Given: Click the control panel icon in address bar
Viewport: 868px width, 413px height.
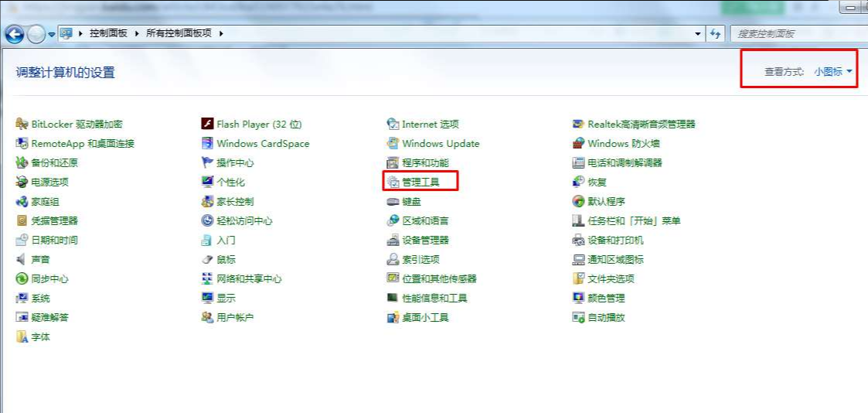Looking at the screenshot, I should tap(66, 33).
